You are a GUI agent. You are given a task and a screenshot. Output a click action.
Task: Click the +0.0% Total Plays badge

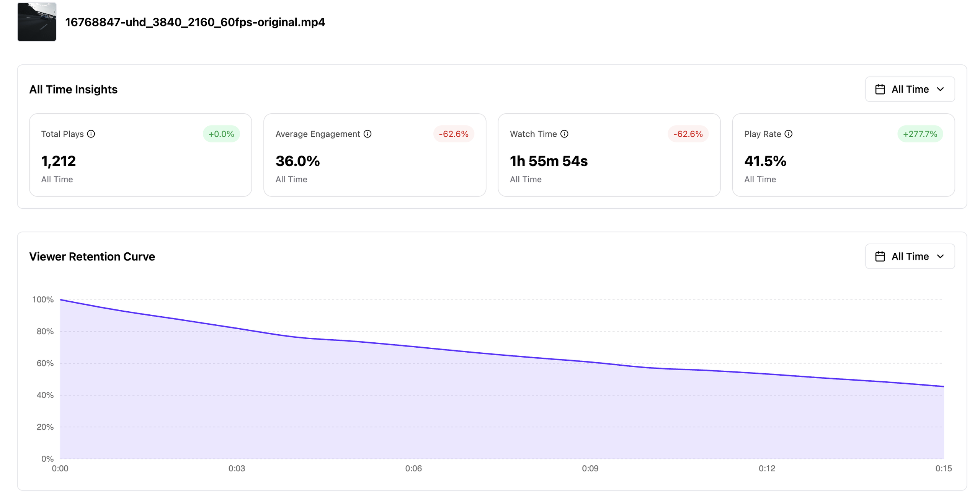pyautogui.click(x=221, y=134)
